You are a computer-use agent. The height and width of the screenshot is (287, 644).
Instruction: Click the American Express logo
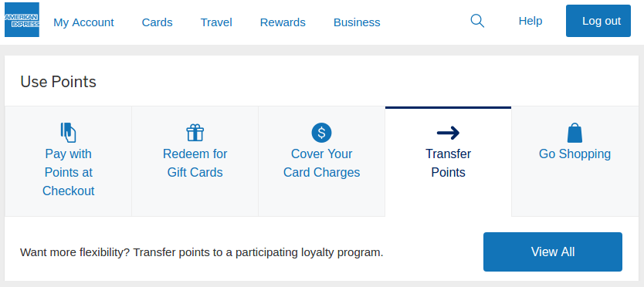22,20
